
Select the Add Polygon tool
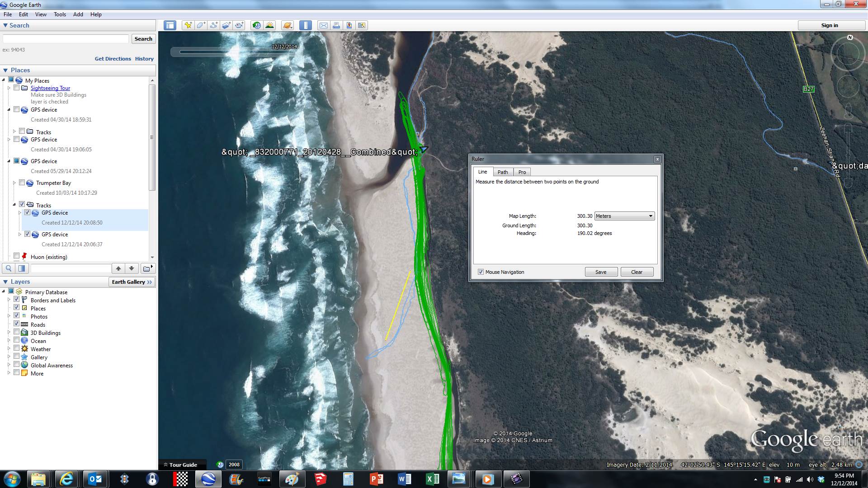point(201,25)
